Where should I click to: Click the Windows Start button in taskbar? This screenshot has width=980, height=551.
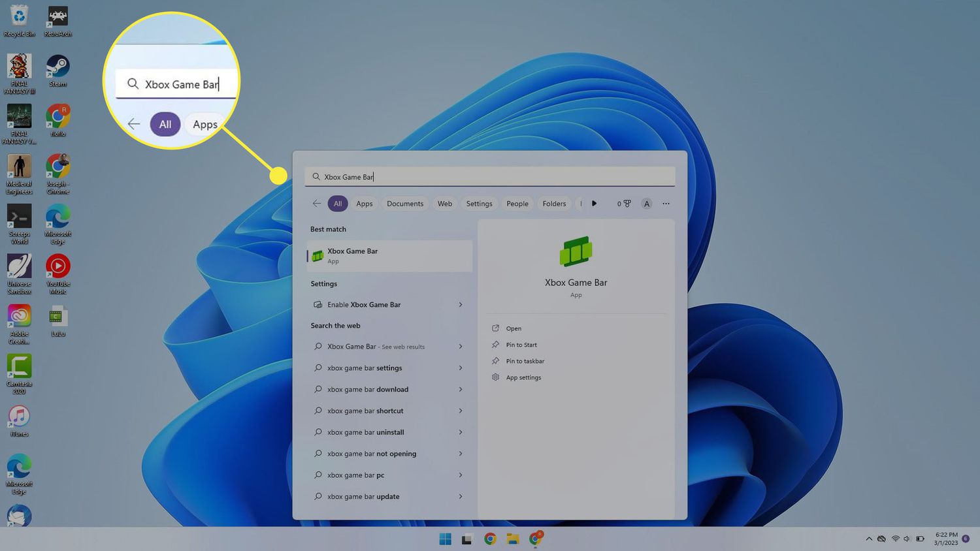point(445,539)
